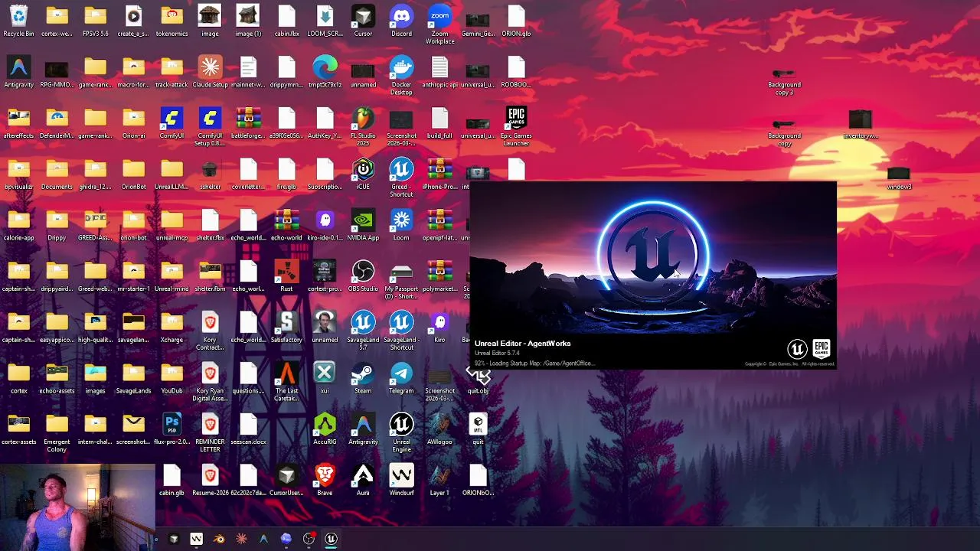The height and width of the screenshot is (551, 980).
Task: Open the SavageLands folder
Action: coord(133,379)
